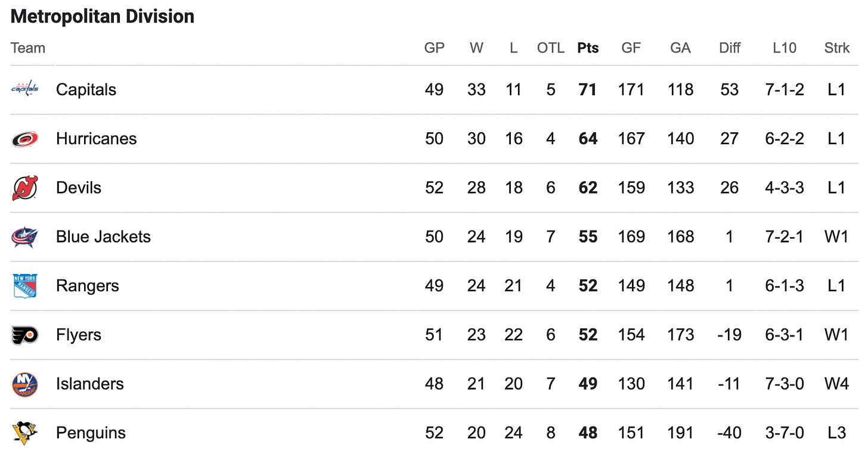
Task: Click the Penguins team logo
Action: 25,433
